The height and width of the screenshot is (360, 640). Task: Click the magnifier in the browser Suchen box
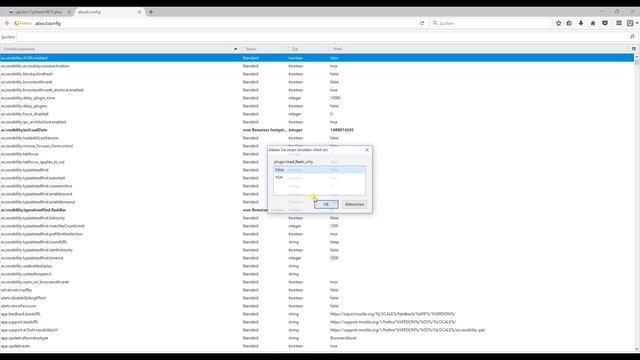click(435, 23)
